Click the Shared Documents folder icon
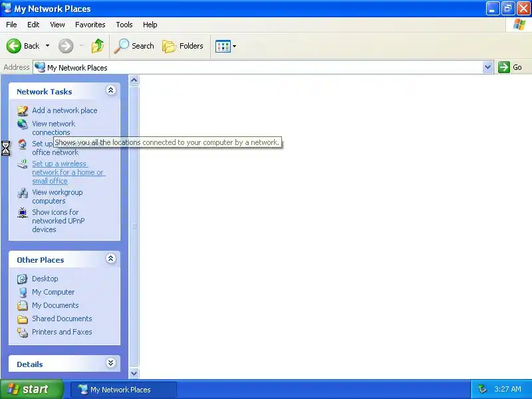Viewport: 532px width, 399px height. pyautogui.click(x=23, y=319)
